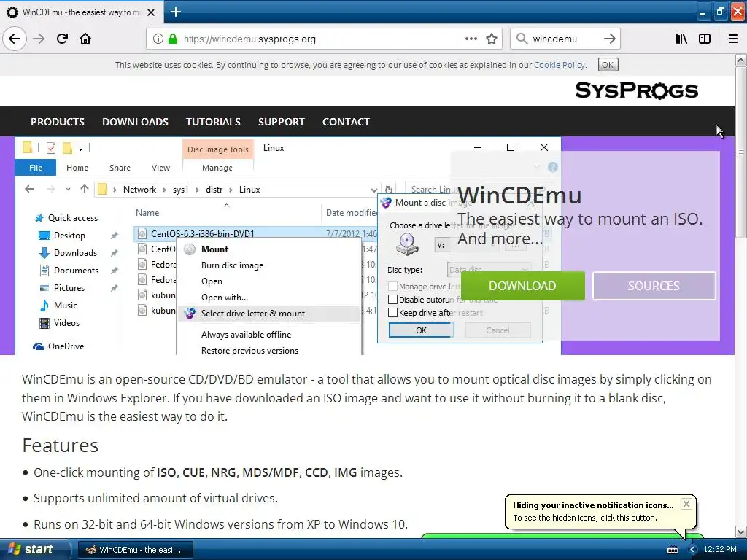This screenshot has height=560, width=747.
Task: Click the green DOWNLOAD button
Action: (522, 286)
